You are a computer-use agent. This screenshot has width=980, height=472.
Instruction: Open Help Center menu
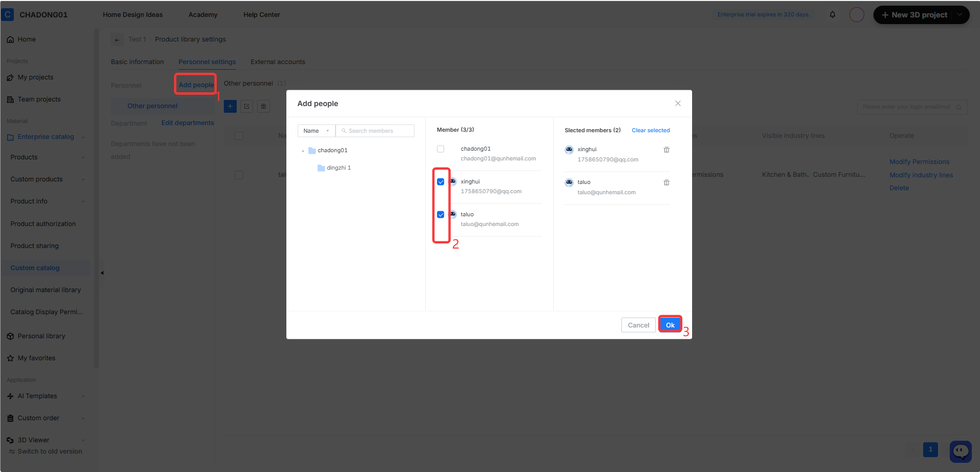pos(262,15)
